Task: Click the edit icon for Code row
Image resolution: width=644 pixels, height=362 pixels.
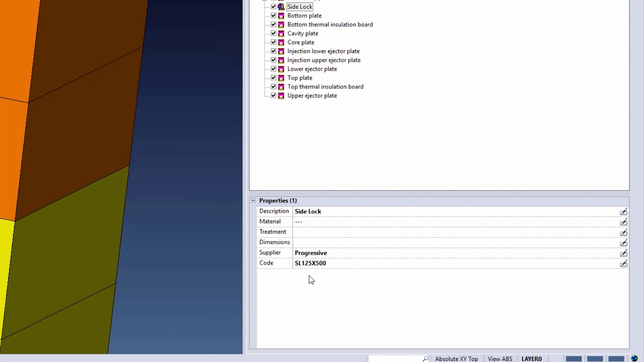Action: (x=623, y=263)
